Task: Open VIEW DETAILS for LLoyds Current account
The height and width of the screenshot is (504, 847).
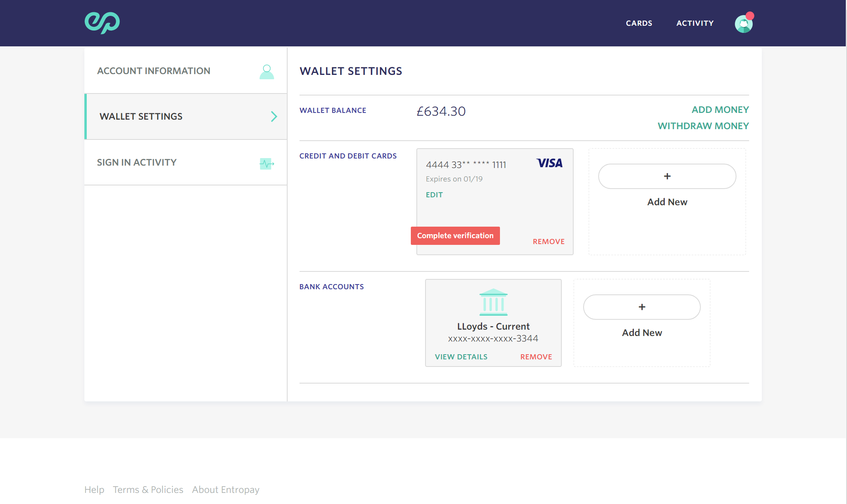Action: [x=461, y=357]
